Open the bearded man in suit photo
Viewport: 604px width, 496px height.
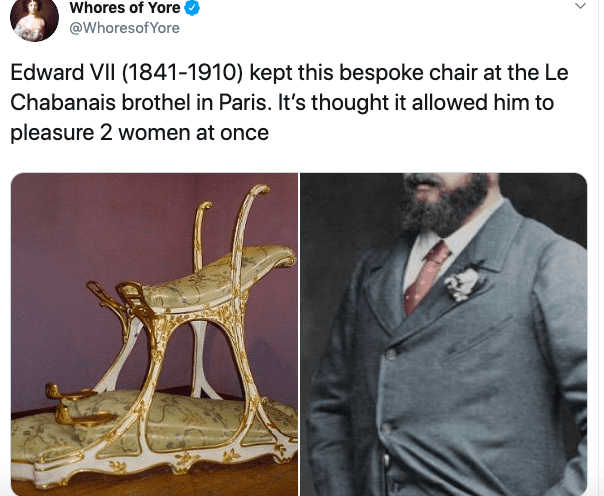coord(444,334)
